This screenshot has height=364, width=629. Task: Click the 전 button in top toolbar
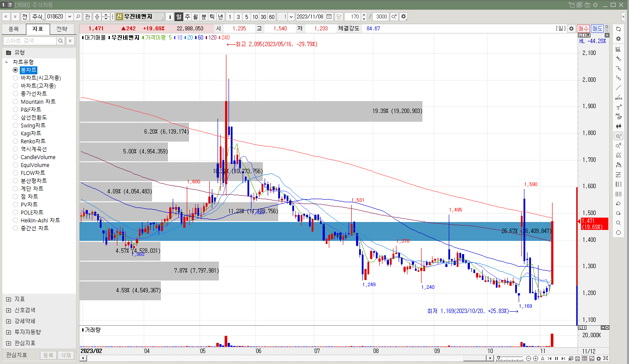click(x=25, y=17)
